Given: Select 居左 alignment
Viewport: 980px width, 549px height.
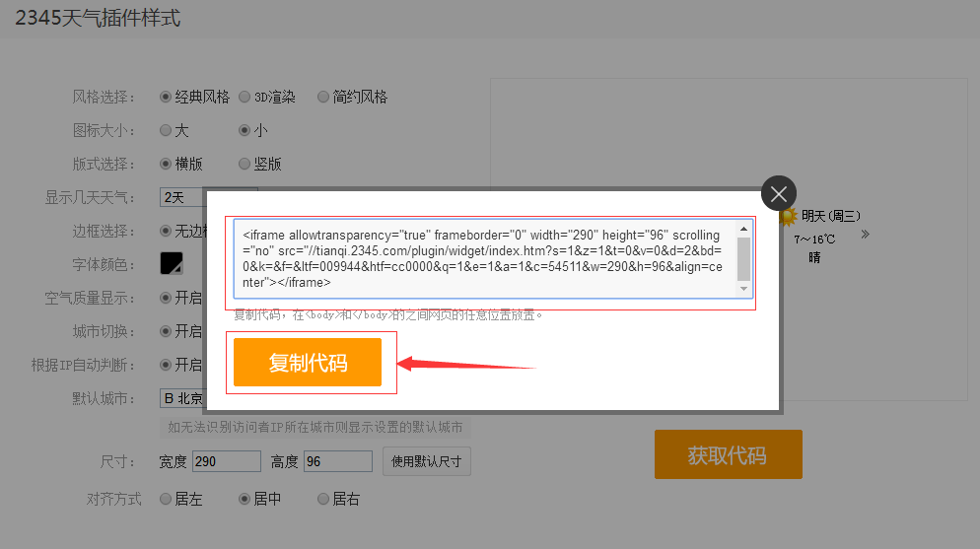Looking at the screenshot, I should (x=166, y=499).
